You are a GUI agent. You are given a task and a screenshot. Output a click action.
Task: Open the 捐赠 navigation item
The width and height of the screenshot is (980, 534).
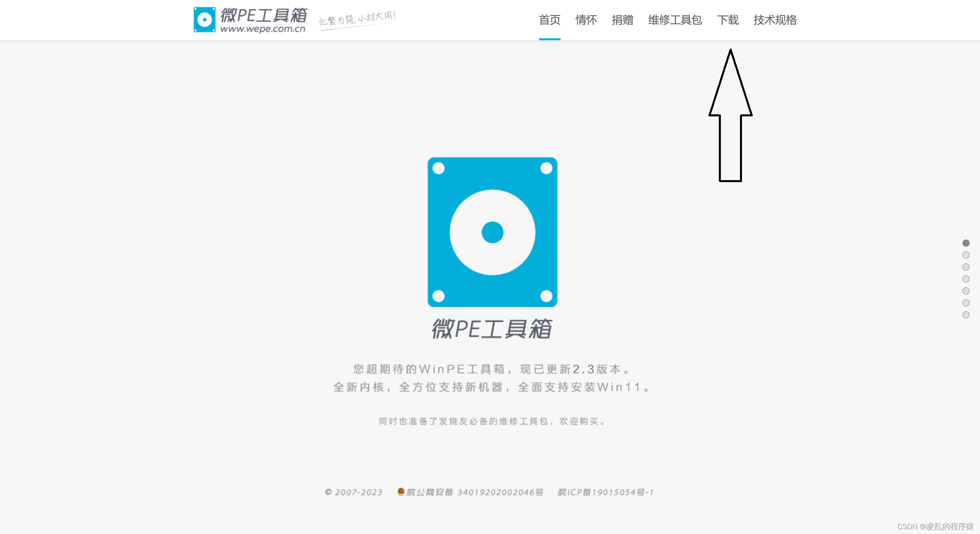click(622, 20)
